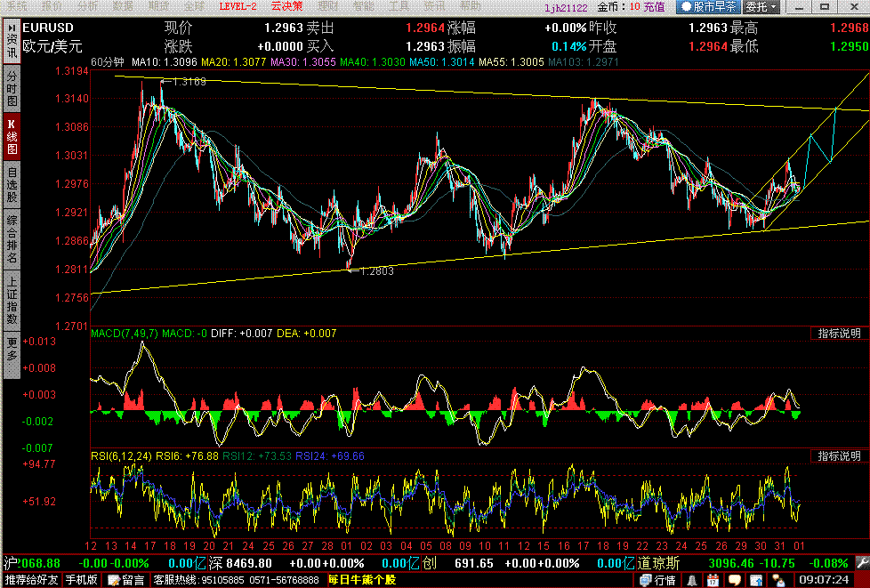This screenshot has height=588, width=870.
Task: Open the 系统 menu
Action: pos(18,6)
